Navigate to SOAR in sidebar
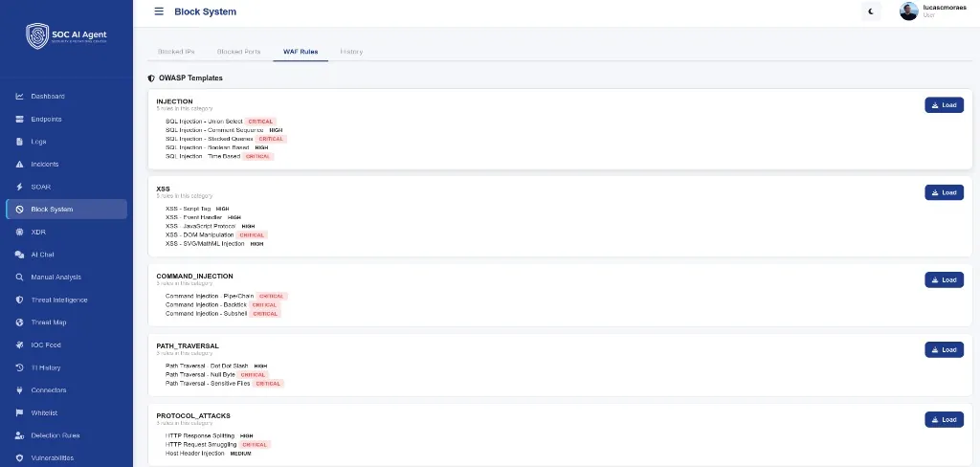 coord(40,187)
